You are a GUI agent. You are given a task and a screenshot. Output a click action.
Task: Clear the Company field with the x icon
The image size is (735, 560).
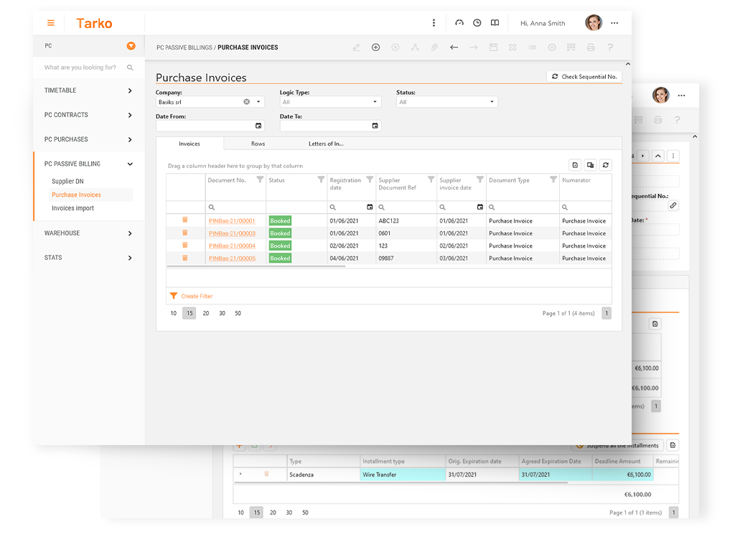pyautogui.click(x=247, y=102)
